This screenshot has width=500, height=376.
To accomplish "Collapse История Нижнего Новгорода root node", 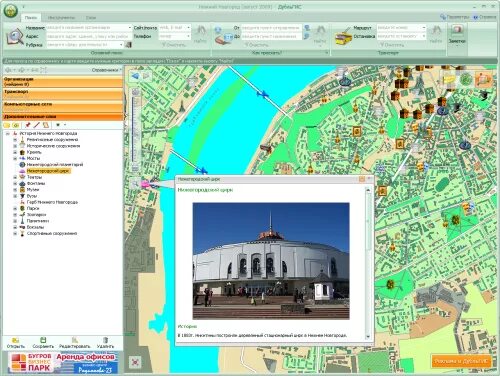I will (7, 133).
